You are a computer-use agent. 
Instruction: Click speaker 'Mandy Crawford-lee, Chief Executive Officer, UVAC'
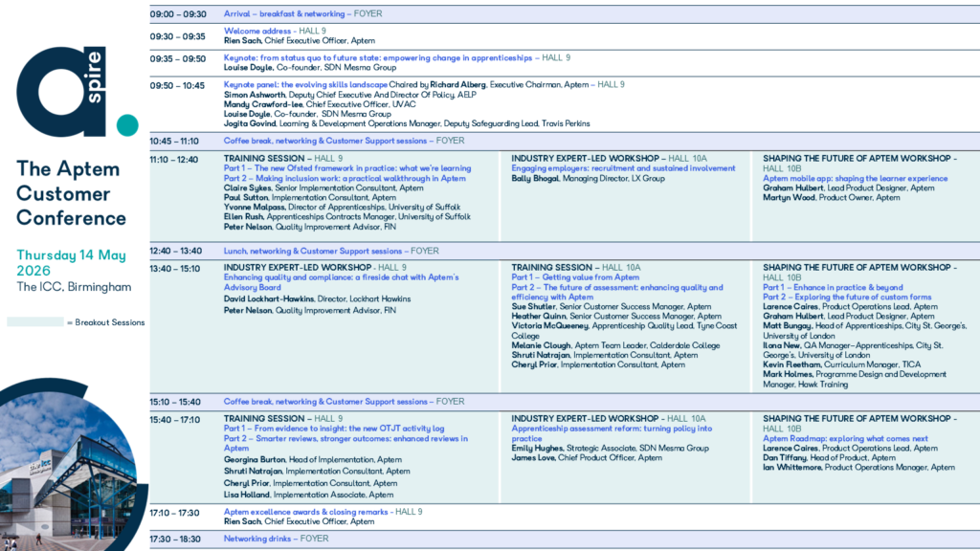[320, 104]
